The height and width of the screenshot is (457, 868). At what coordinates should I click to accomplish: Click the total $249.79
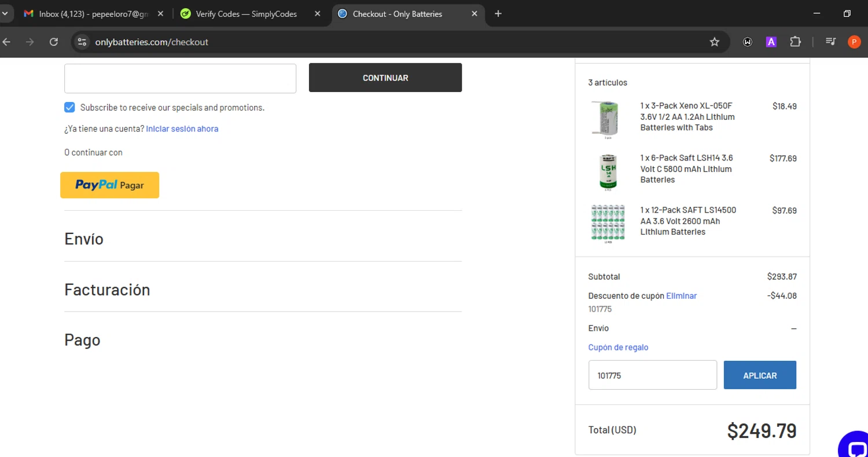tap(762, 431)
